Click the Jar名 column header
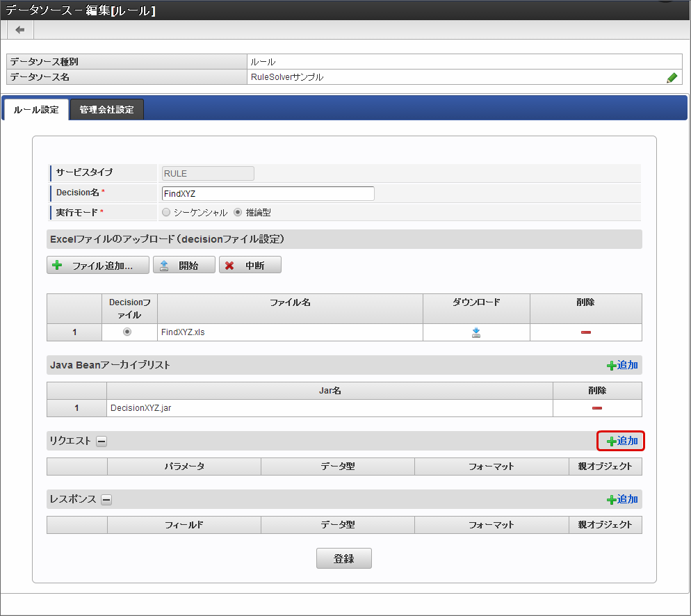The height and width of the screenshot is (616, 691). 330,391
